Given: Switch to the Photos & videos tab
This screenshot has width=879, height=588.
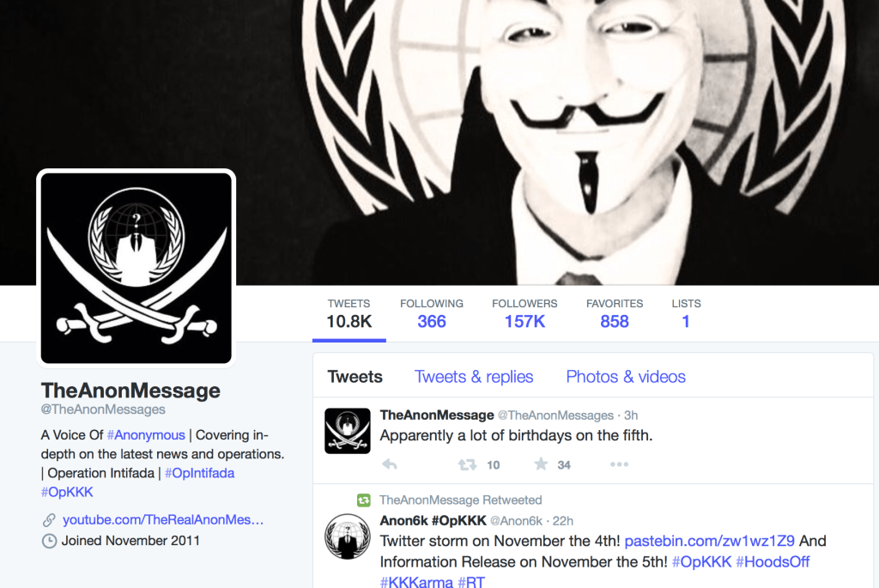Looking at the screenshot, I should pyautogui.click(x=626, y=377).
